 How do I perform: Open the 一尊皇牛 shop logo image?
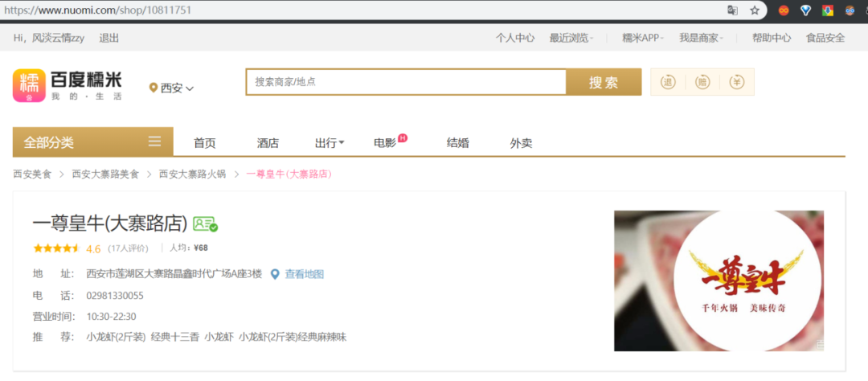[719, 281]
